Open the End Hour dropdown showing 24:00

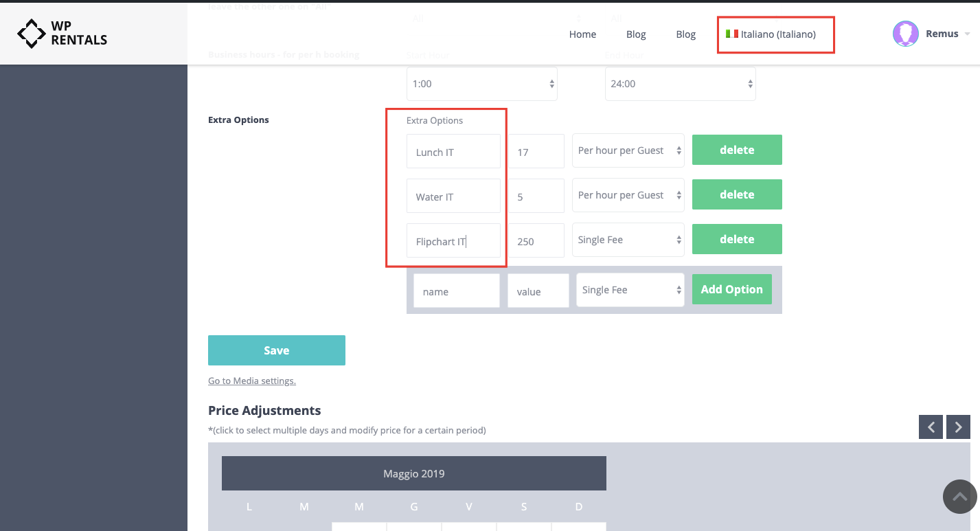point(680,83)
